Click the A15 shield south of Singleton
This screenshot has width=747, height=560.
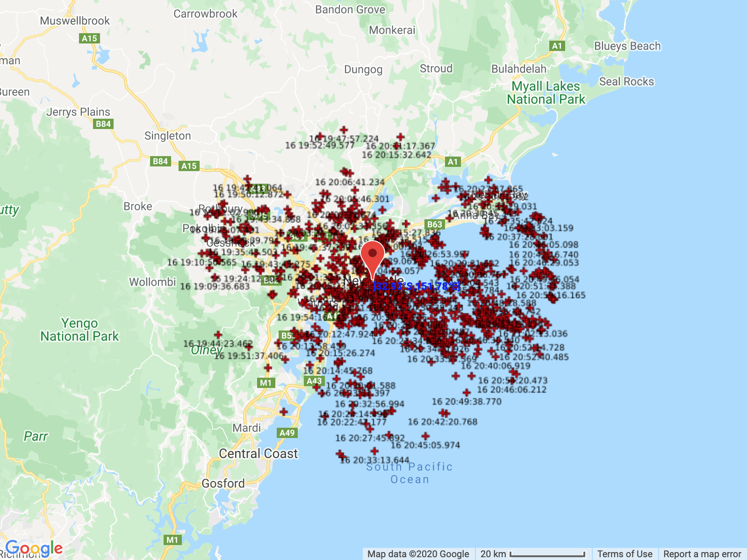click(x=189, y=166)
